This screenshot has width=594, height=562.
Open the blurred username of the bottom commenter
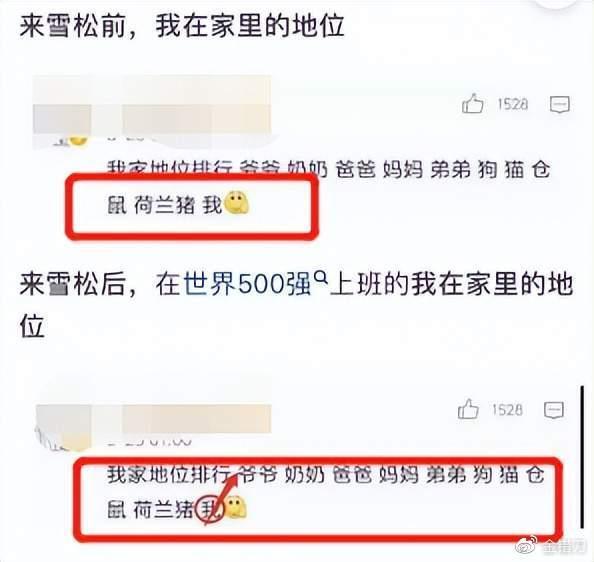click(x=153, y=418)
